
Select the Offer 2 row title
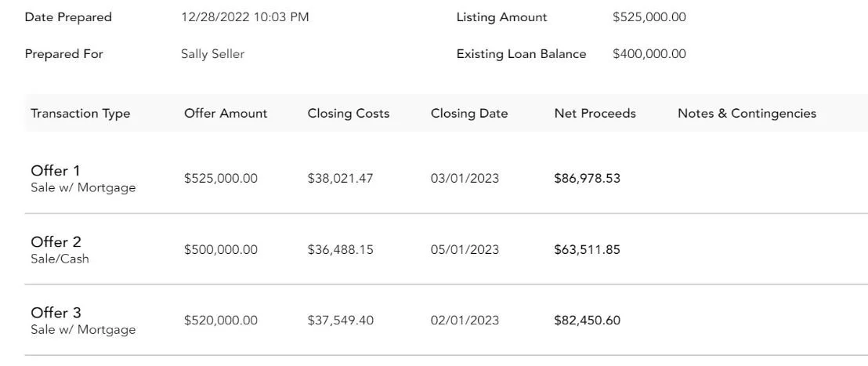(56, 242)
